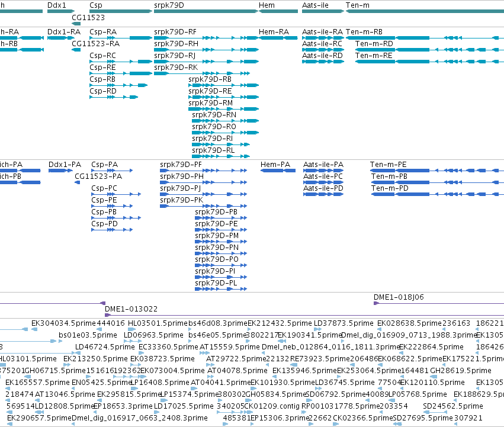The image size is (504, 427).
Task: Select transcript srpk79D-RJ
Action: (x=206, y=62)
